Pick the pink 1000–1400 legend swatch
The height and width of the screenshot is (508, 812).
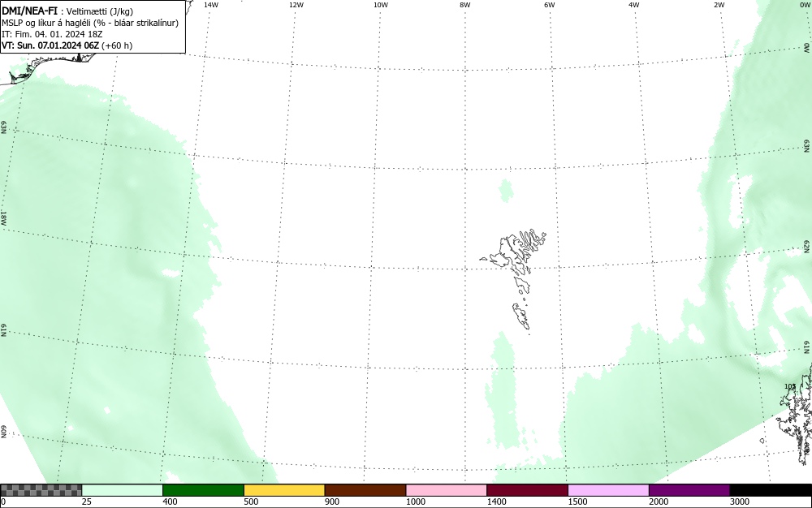pyautogui.click(x=447, y=490)
